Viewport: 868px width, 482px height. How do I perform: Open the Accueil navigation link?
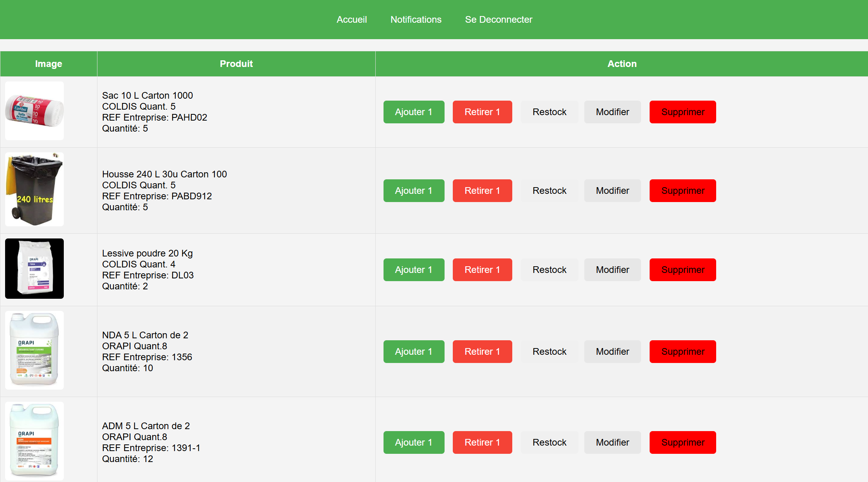pos(351,20)
